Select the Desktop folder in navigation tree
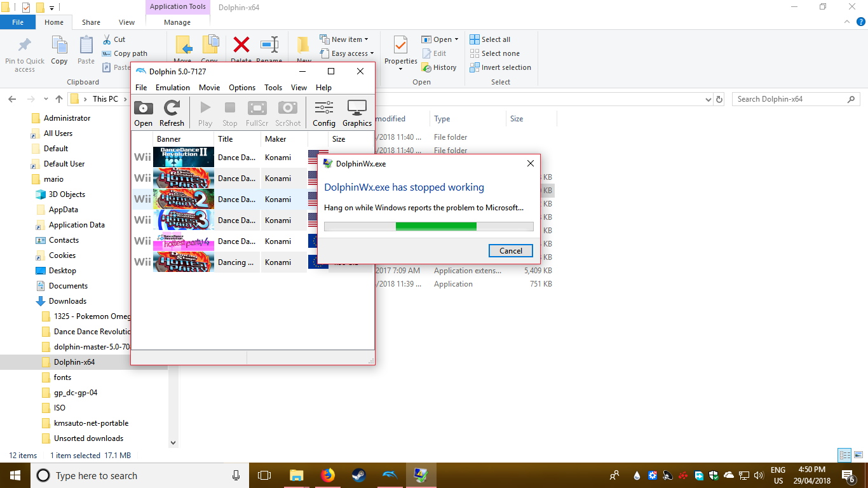The image size is (868, 488). click(62, 271)
